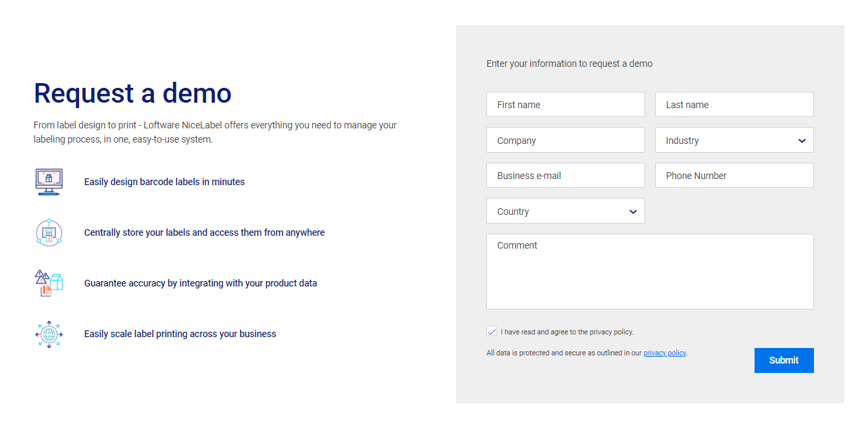This screenshot has height=425, width=868.
Task: Click 'Easily design barcode labels in minutes' text
Action: pos(164,182)
